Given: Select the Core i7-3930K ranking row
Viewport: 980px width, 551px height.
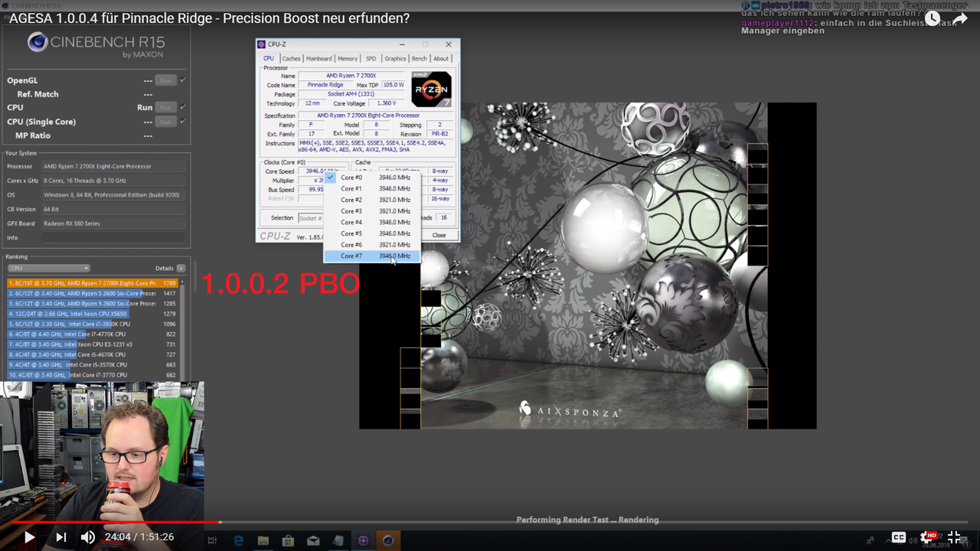Looking at the screenshot, I should click(x=93, y=324).
